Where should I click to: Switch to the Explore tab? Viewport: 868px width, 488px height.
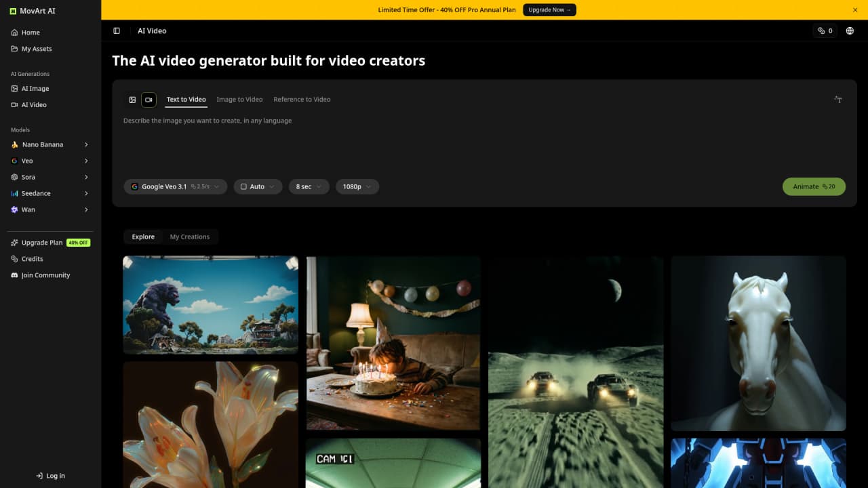point(143,237)
